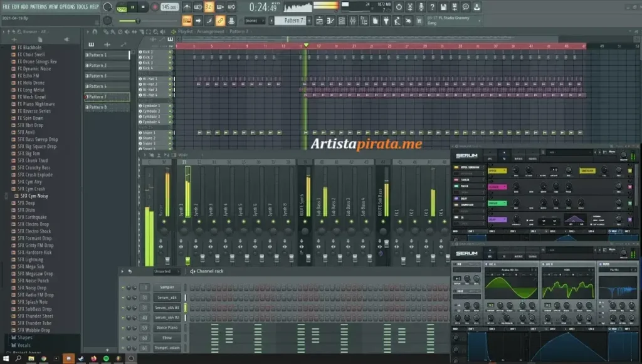Toggle loop recording icon
The image size is (642, 364).
coord(231,6)
